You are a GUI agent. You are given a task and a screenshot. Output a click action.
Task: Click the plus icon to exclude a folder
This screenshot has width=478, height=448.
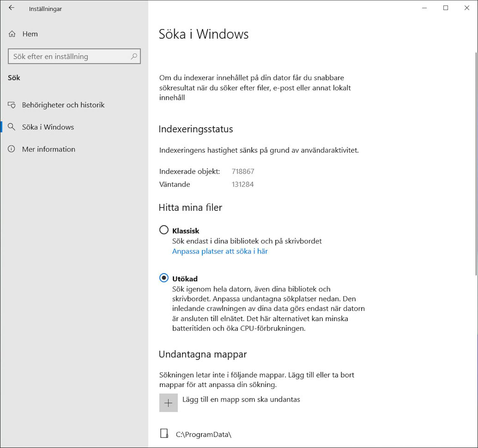tap(168, 402)
